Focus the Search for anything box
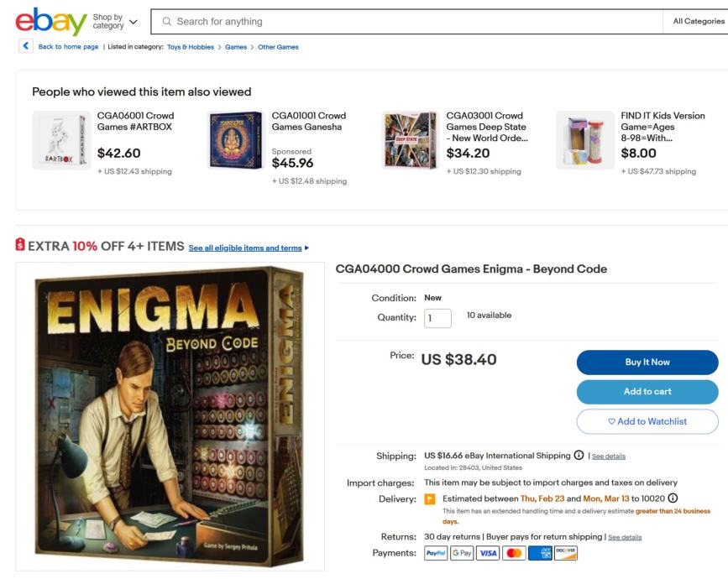This screenshot has width=728, height=579. 403,22
